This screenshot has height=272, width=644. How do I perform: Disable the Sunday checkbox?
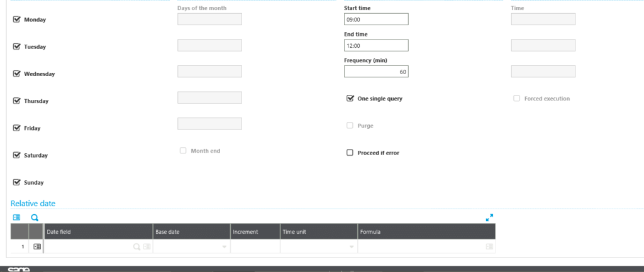[x=17, y=182]
